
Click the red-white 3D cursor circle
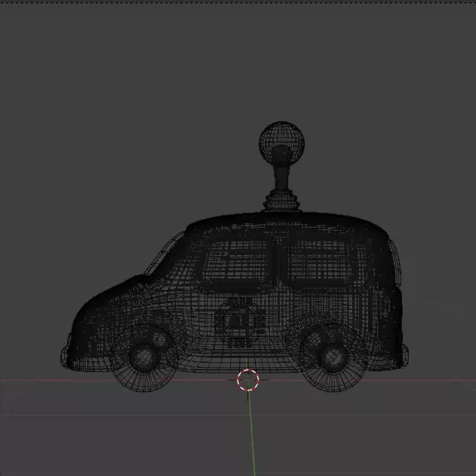[x=248, y=380]
